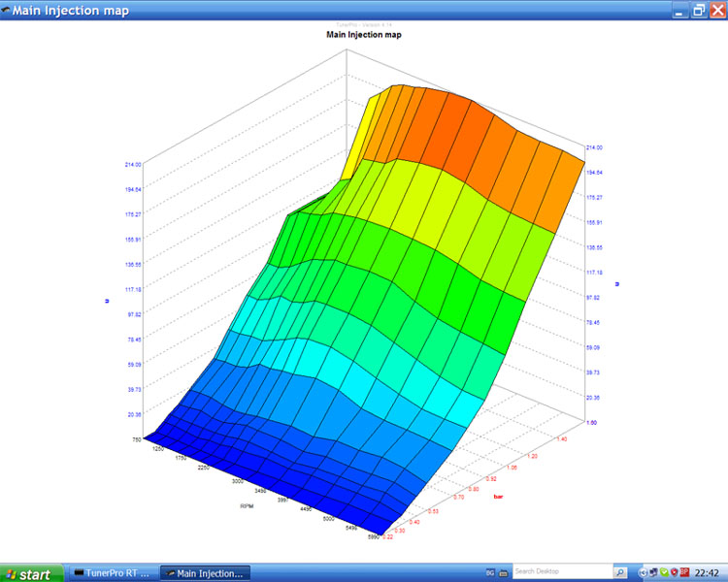
Task: Switch to TunerPro RT taskbar window
Action: coord(112,573)
